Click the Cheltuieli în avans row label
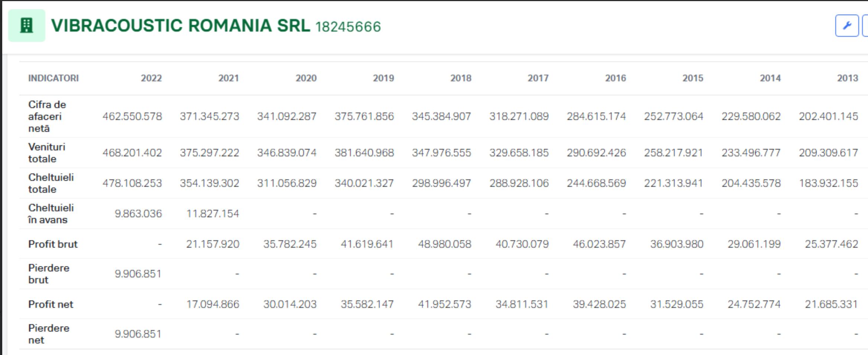This screenshot has height=355, width=868. pyautogui.click(x=51, y=214)
